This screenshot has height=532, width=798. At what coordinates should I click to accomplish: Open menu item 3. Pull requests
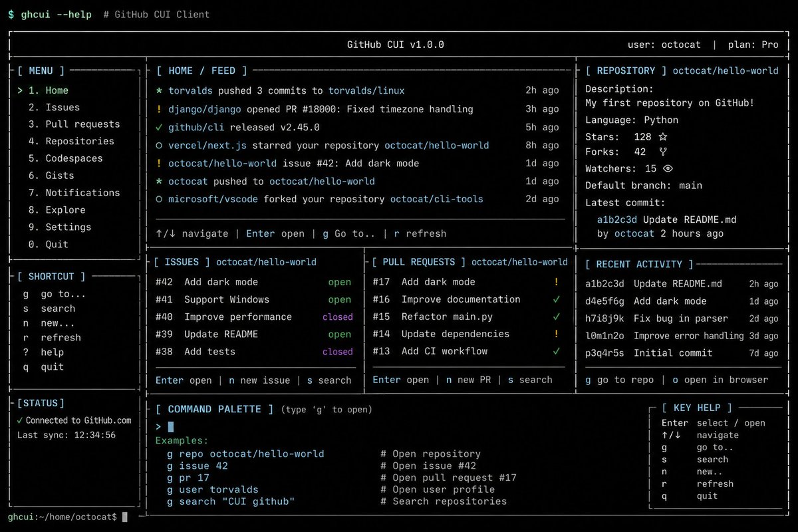(x=74, y=124)
